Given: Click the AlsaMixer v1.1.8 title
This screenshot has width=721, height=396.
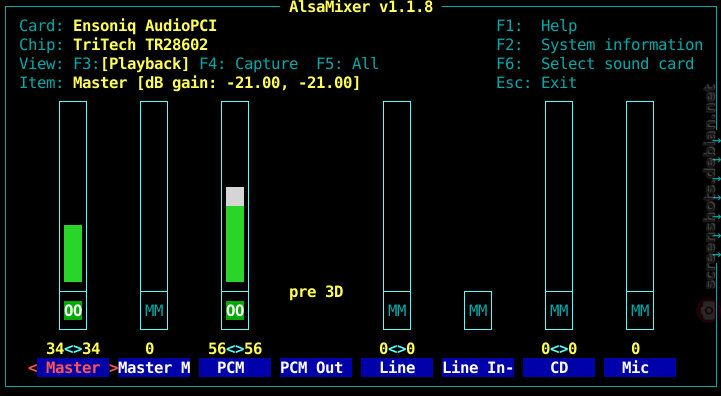Looking at the screenshot, I should click(x=361, y=7).
